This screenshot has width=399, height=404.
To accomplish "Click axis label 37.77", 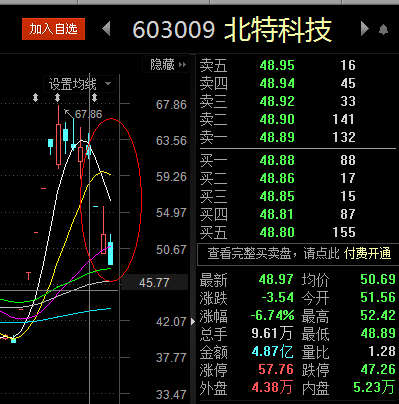I will (x=171, y=358).
